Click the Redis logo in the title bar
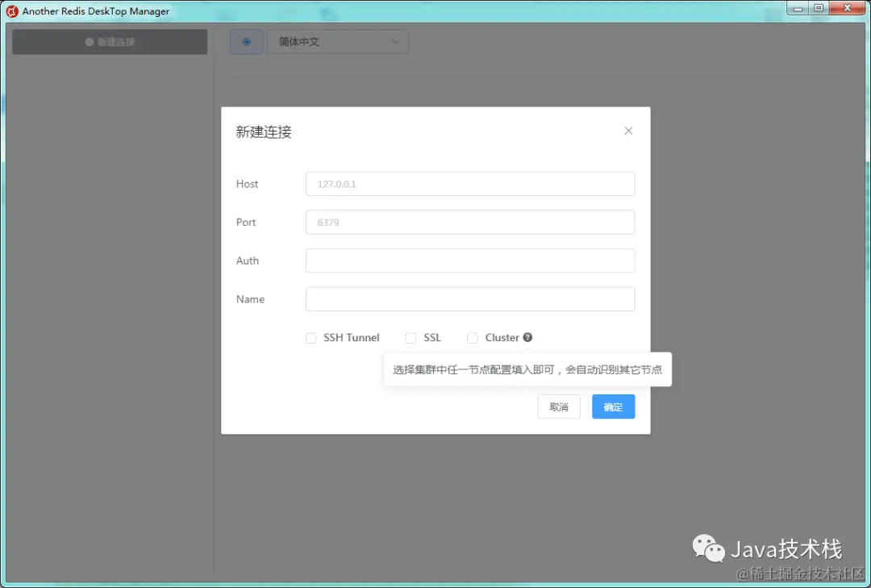The height and width of the screenshot is (588, 871). point(10,10)
